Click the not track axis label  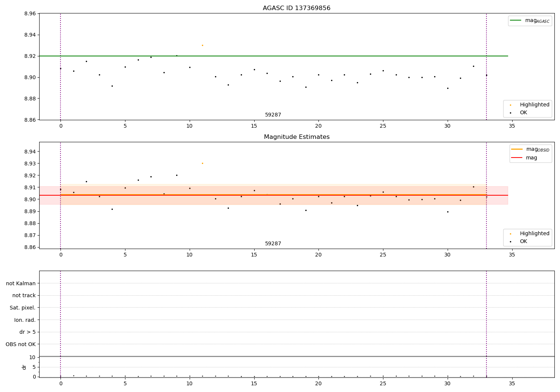(x=24, y=296)
